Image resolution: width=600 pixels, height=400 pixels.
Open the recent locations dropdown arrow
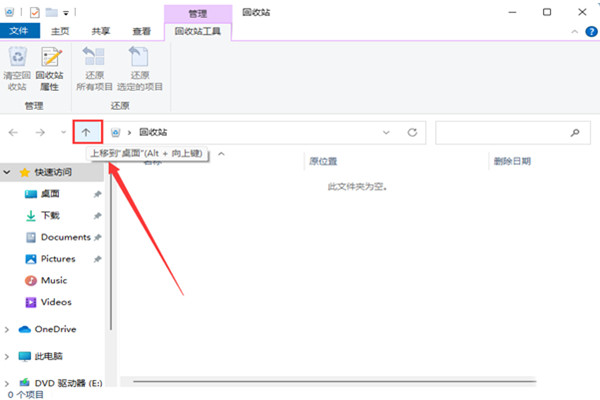pos(63,132)
